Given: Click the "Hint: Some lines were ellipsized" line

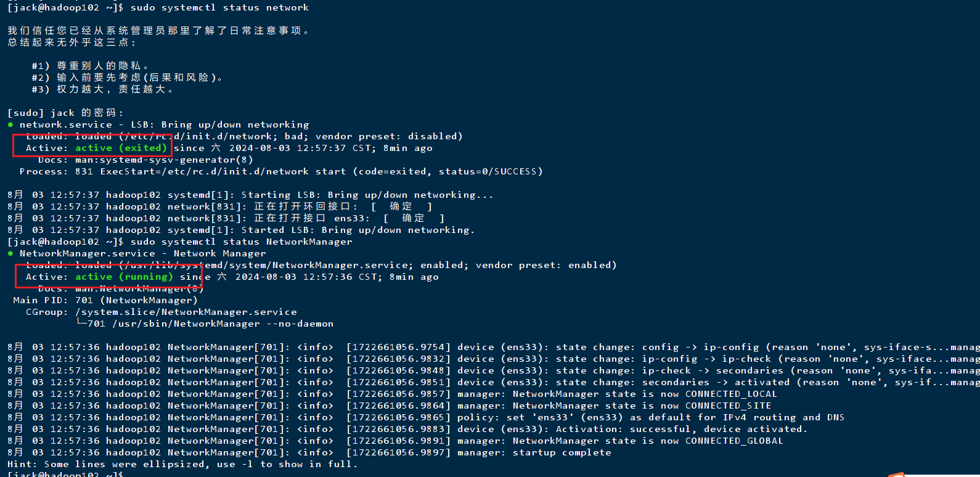Looking at the screenshot, I should coord(182,464).
